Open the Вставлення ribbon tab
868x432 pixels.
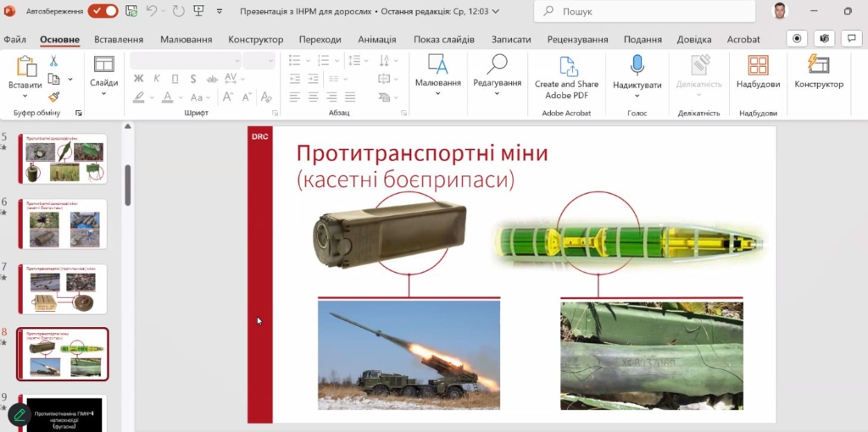pos(119,40)
